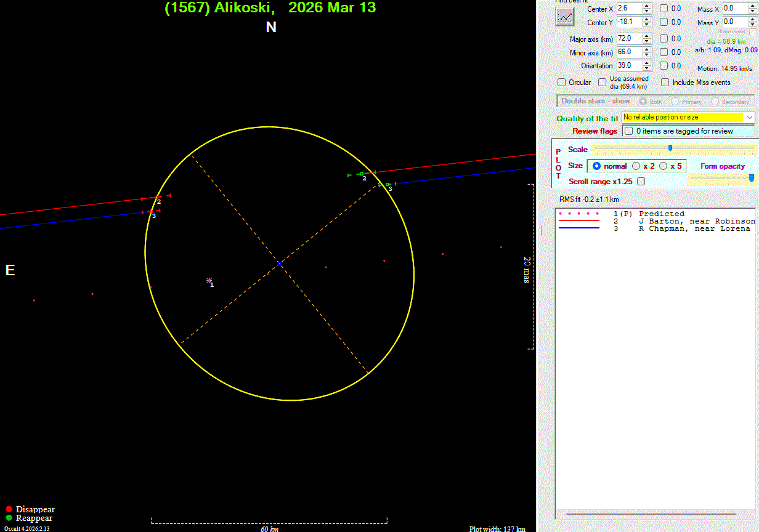Enable Scroll range x1.25 checkbox
This screenshot has height=532, width=759.
(641, 182)
